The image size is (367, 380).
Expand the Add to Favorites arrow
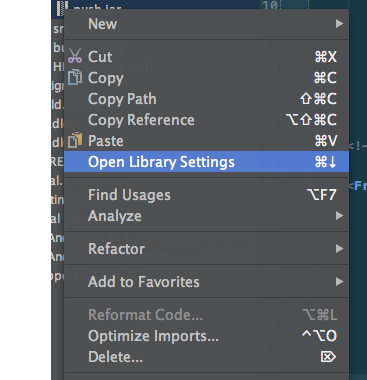[x=339, y=282]
